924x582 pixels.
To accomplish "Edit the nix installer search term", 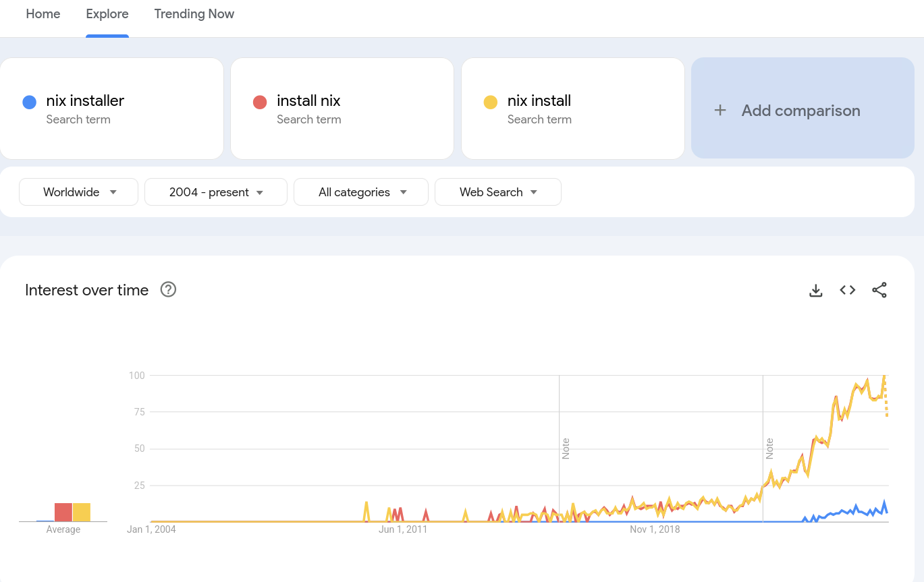I will click(85, 101).
